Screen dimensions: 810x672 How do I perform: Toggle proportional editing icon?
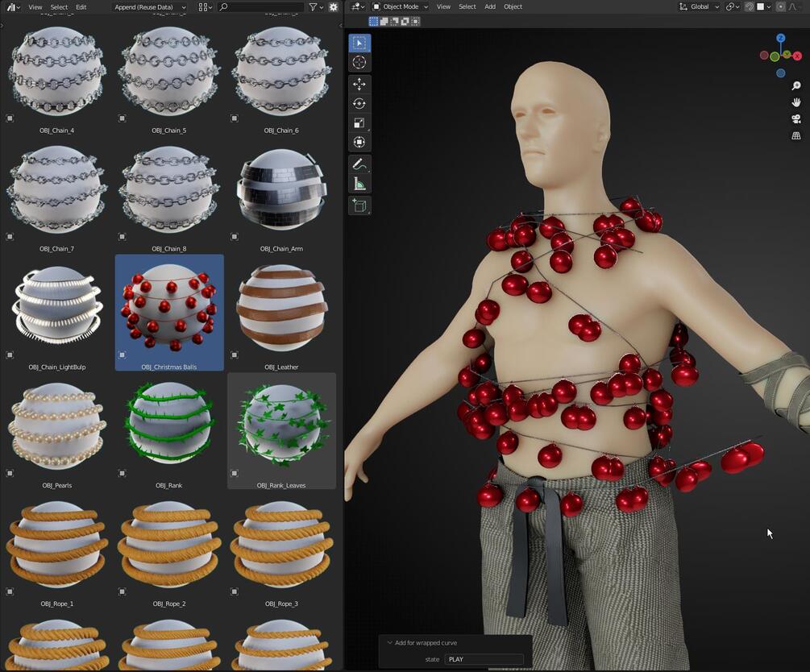[780, 6]
